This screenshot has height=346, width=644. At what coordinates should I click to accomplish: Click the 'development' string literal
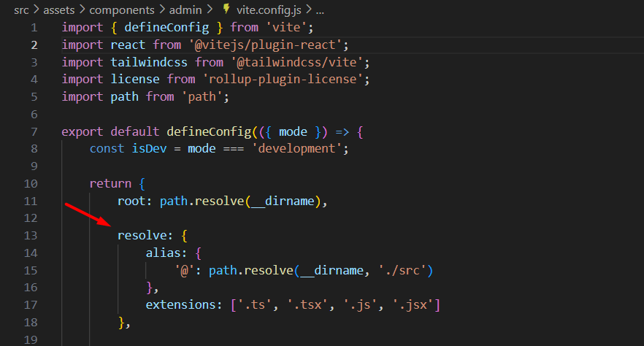tap(296, 149)
